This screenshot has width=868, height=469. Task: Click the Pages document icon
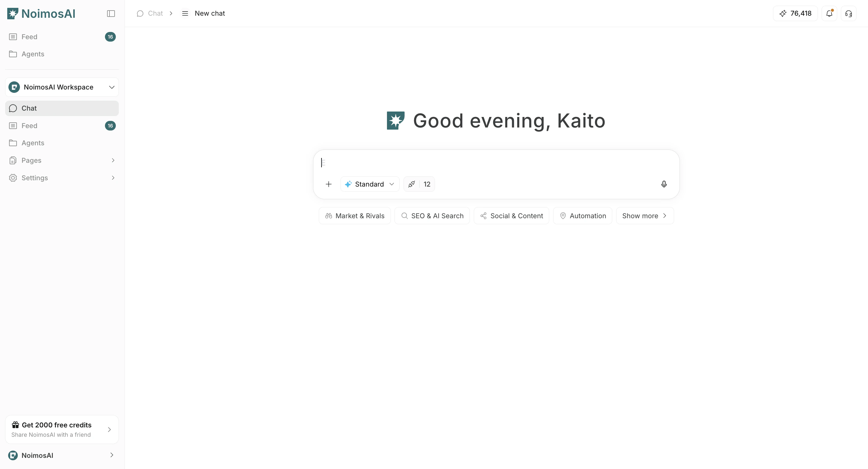click(x=13, y=160)
